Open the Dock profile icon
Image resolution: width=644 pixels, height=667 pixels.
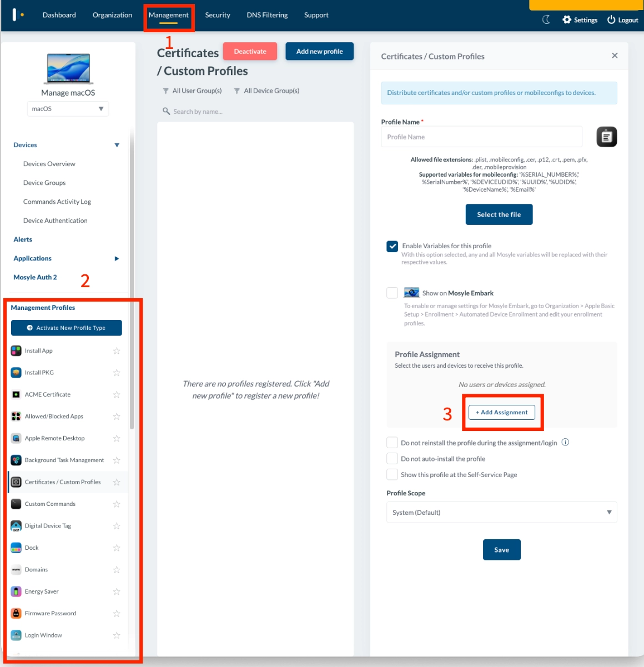pos(16,548)
